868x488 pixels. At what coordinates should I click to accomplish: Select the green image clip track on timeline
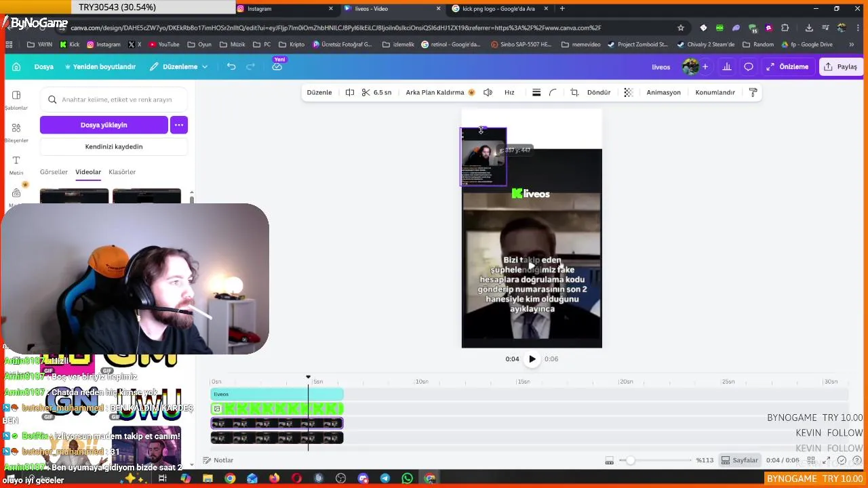pos(277,409)
